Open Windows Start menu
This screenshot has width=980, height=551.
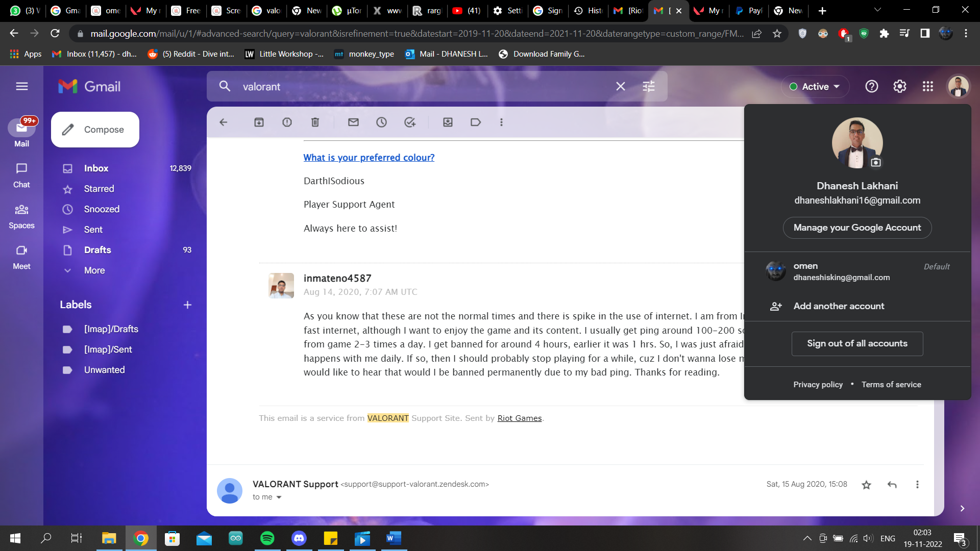(15, 538)
